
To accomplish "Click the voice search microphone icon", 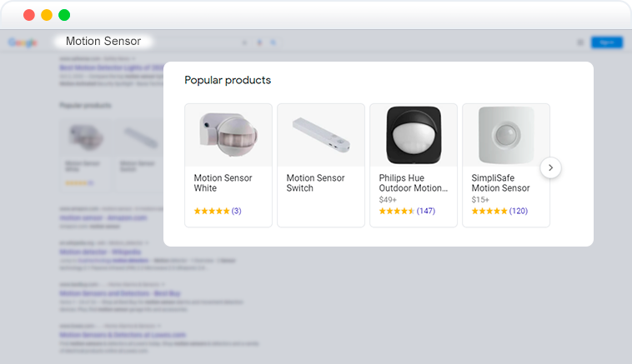I will point(259,42).
